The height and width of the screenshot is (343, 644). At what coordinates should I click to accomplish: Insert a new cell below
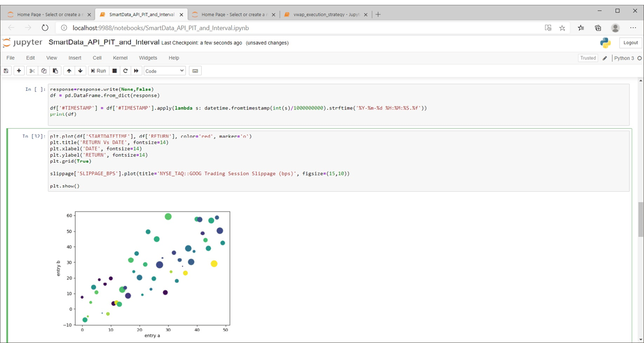pos(19,71)
